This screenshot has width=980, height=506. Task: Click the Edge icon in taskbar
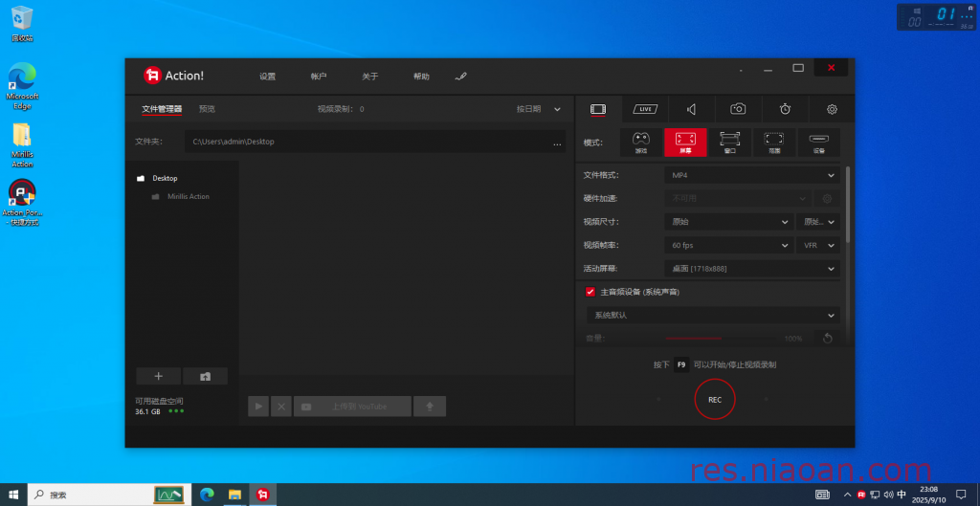[x=207, y=495]
